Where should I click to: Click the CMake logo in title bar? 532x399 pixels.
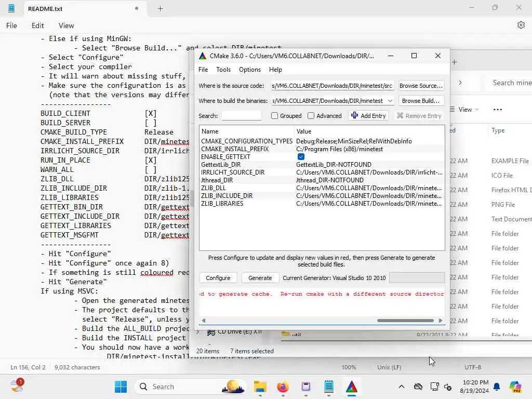203,56
